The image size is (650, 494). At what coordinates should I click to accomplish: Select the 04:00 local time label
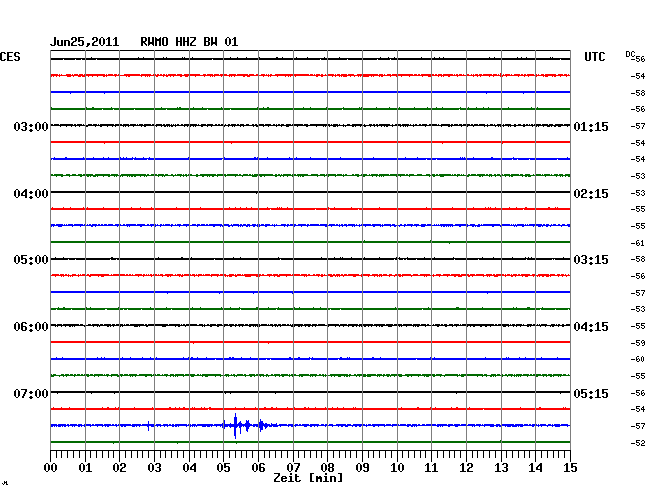(31, 194)
